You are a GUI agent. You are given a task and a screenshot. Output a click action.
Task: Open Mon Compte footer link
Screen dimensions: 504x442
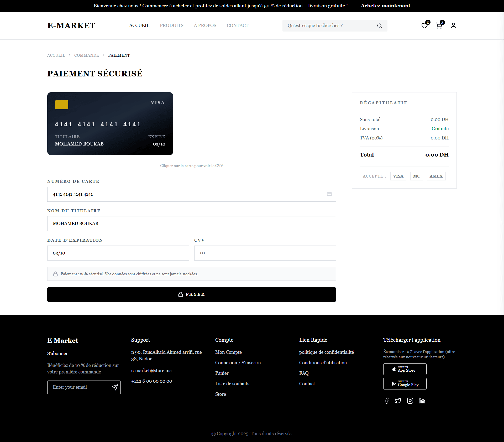[228, 352]
